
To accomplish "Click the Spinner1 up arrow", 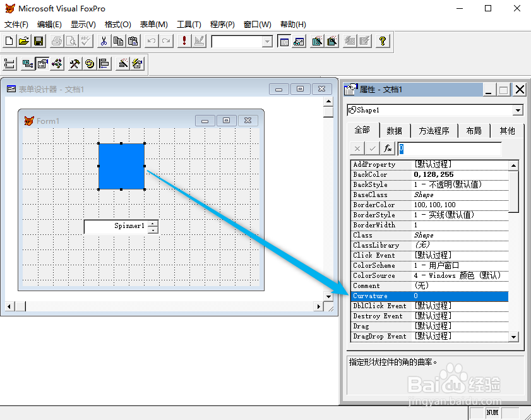I will point(153,224).
